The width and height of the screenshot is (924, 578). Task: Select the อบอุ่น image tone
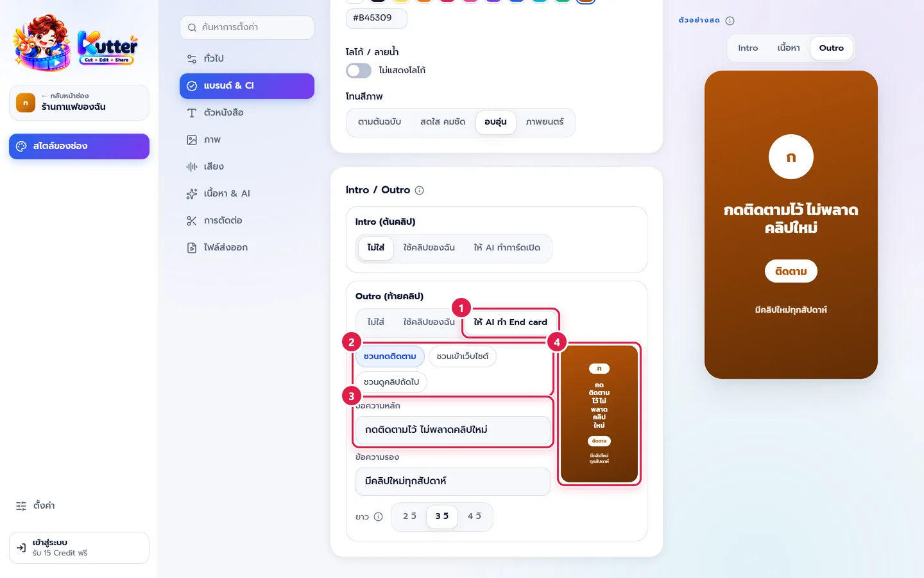tap(495, 122)
